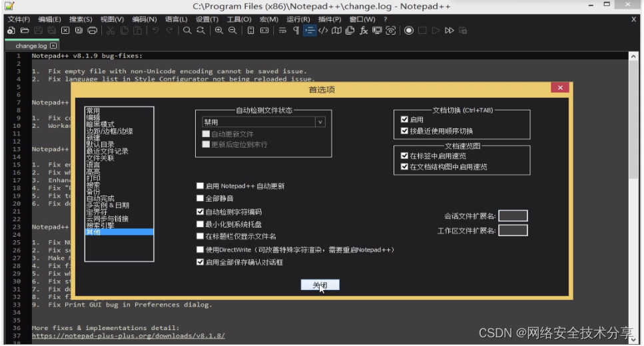Viewport: 644px width, 346px height.
Task: Enable 在标题栏仅显示文件名 checkbox
Action: pyautogui.click(x=200, y=236)
